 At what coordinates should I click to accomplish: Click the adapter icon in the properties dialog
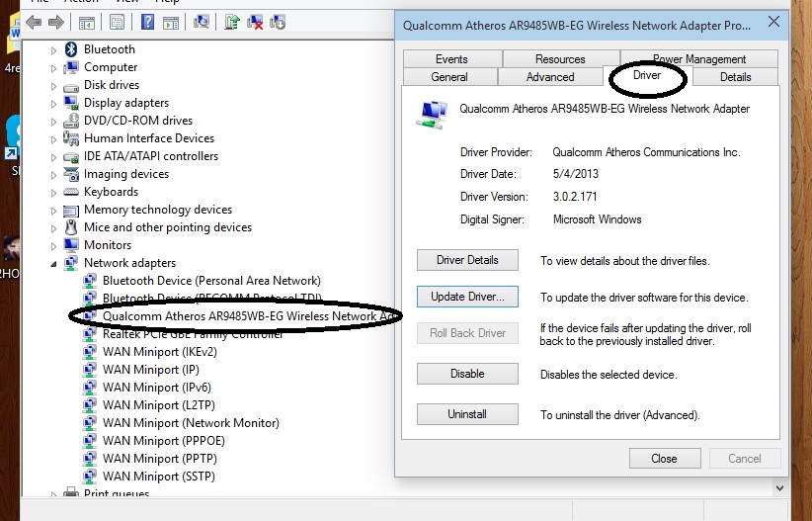[432, 115]
